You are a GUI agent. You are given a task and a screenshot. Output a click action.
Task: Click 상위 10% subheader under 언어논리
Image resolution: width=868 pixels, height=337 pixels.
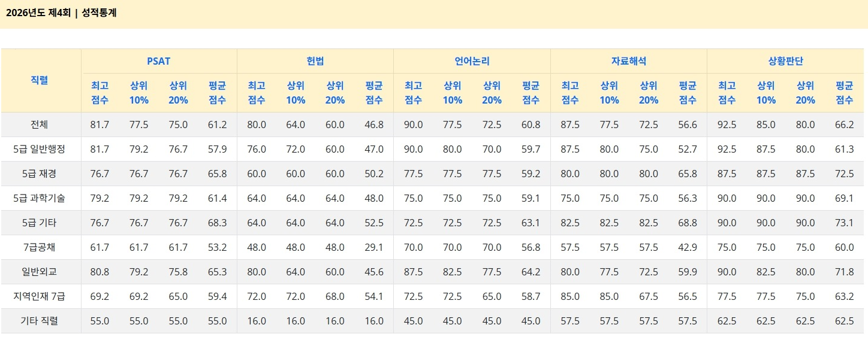point(452,93)
